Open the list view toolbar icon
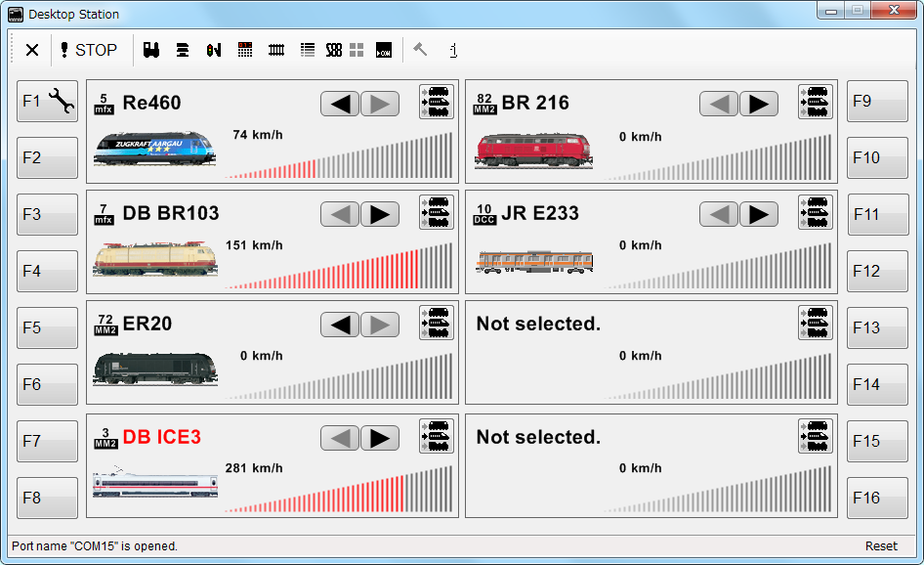This screenshot has width=924, height=565. point(308,50)
